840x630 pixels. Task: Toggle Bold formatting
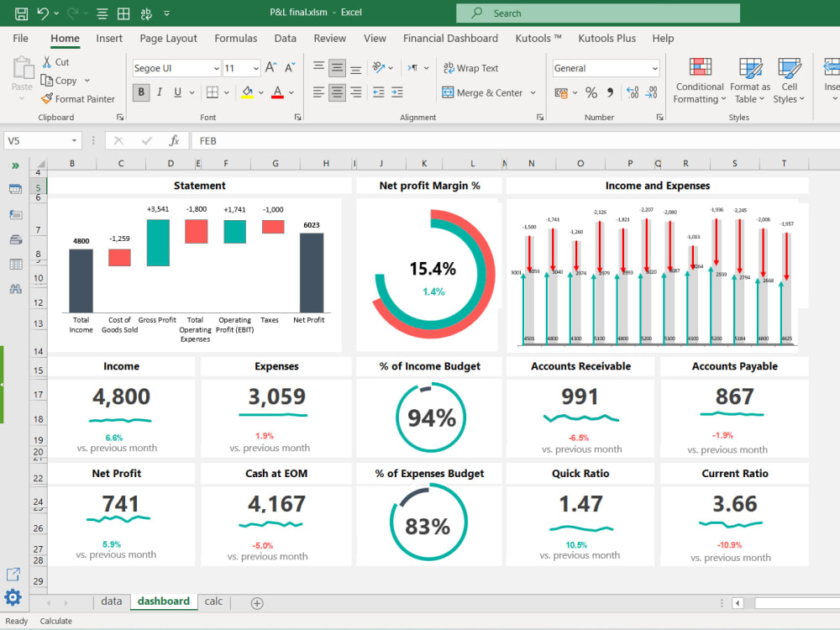click(141, 92)
